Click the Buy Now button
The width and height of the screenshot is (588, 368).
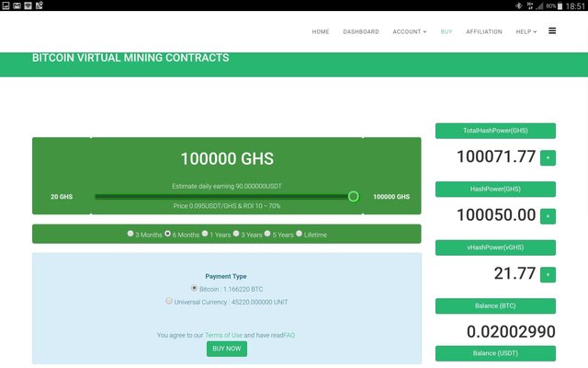click(227, 349)
